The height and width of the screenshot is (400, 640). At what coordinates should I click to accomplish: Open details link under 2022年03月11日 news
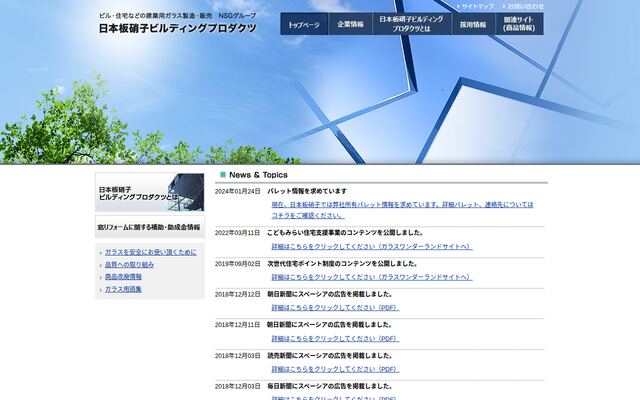[x=372, y=247]
